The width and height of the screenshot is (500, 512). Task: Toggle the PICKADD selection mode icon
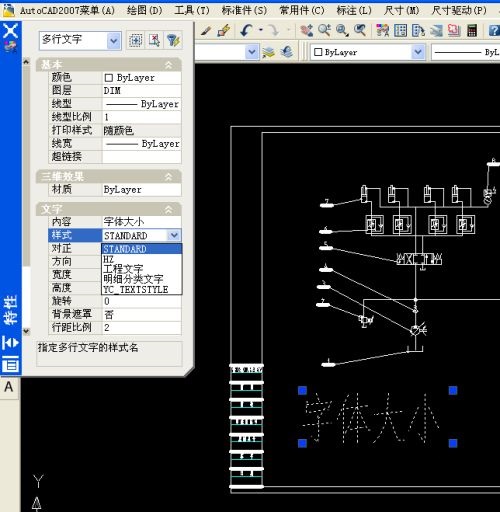[135, 40]
